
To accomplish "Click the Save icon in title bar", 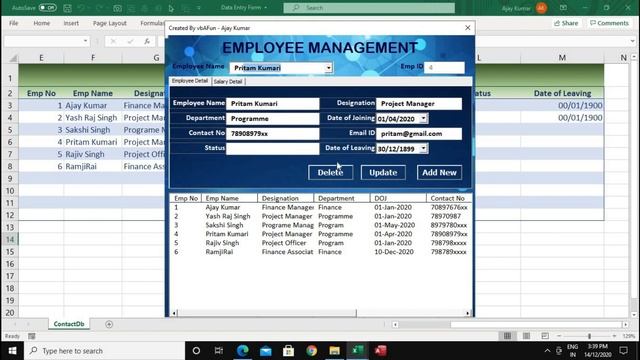I will 67,8.
